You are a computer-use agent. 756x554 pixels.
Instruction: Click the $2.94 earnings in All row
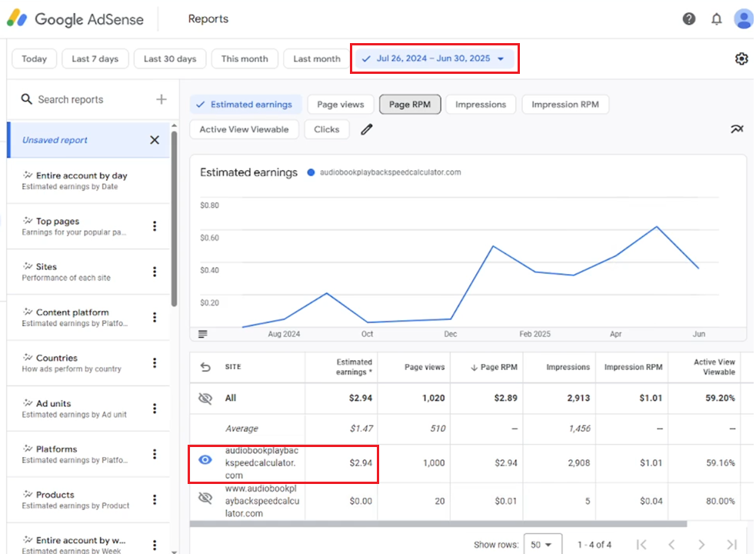click(x=361, y=398)
